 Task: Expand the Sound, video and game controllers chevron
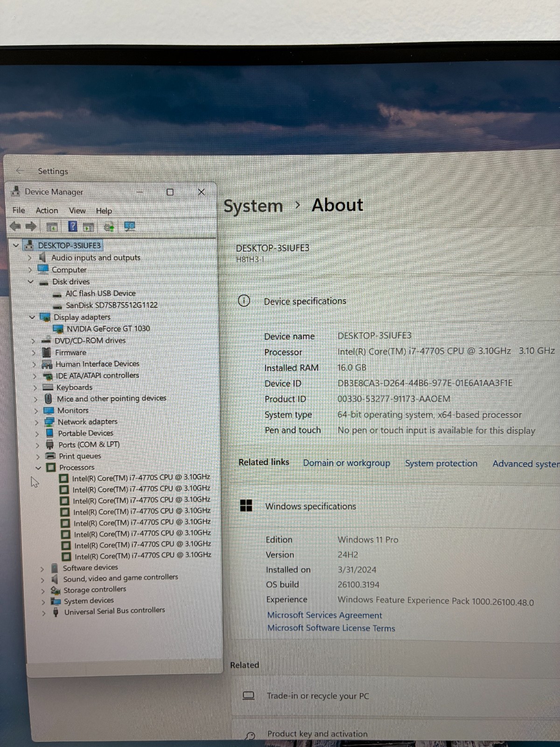coord(42,580)
